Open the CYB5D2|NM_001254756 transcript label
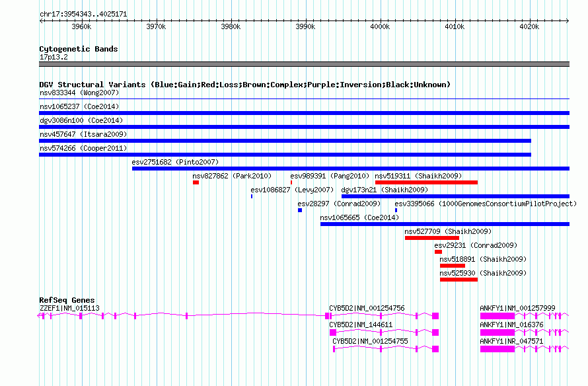 pos(367,309)
